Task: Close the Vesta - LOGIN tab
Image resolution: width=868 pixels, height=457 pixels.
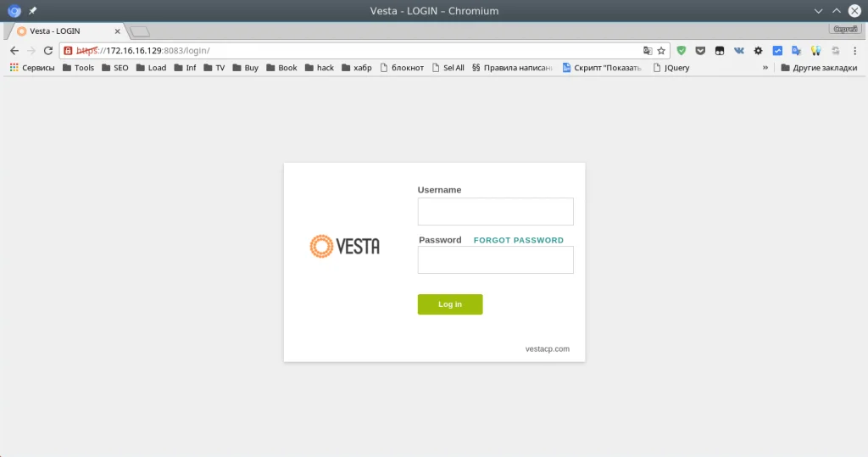Action: tap(117, 31)
